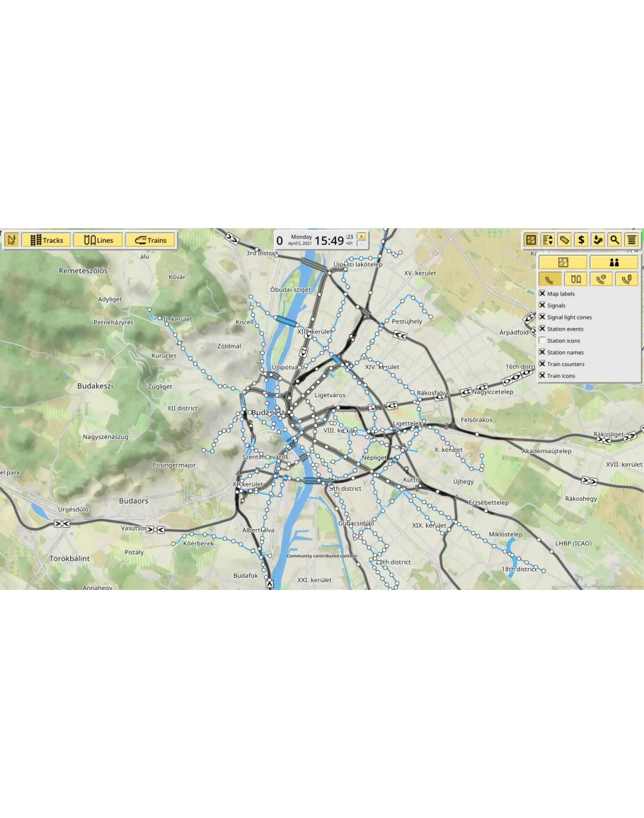Open the main menu hamburger icon

coord(631,240)
